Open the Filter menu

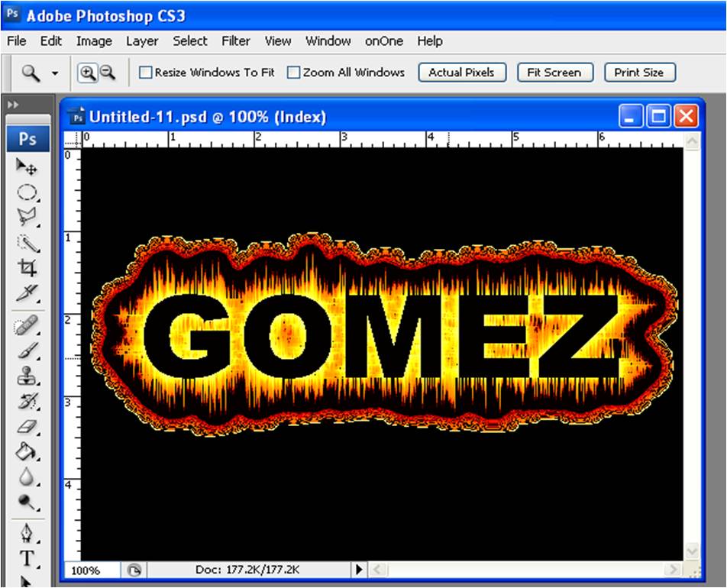pos(235,41)
